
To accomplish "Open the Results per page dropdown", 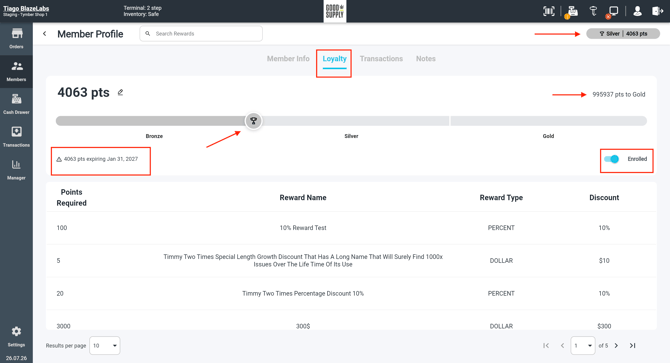I will [x=105, y=345].
